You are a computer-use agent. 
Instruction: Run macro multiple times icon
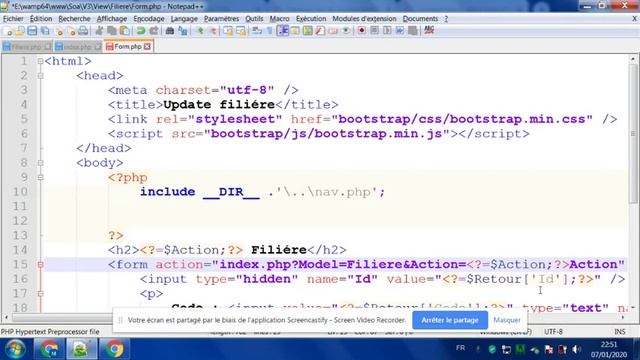pos(400,31)
